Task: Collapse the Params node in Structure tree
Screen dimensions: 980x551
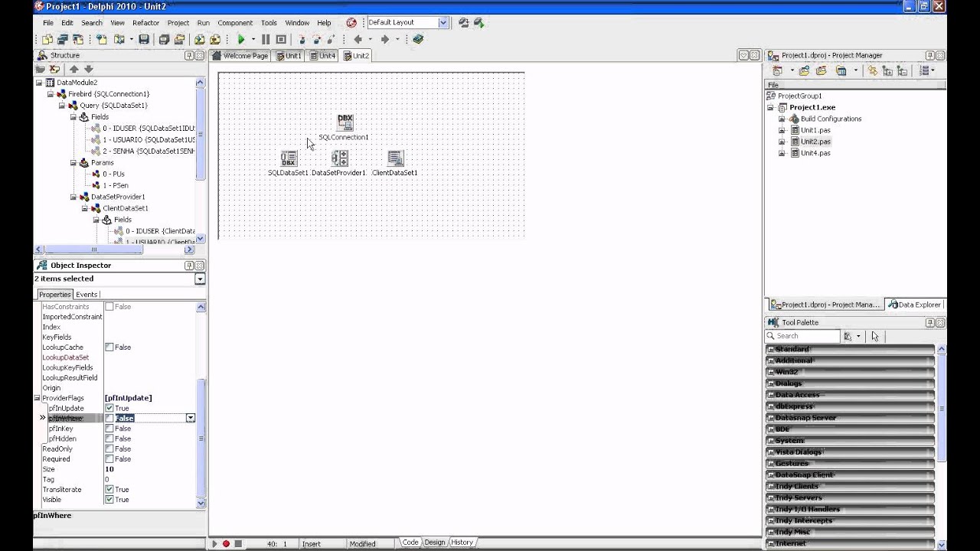Action: [73, 163]
